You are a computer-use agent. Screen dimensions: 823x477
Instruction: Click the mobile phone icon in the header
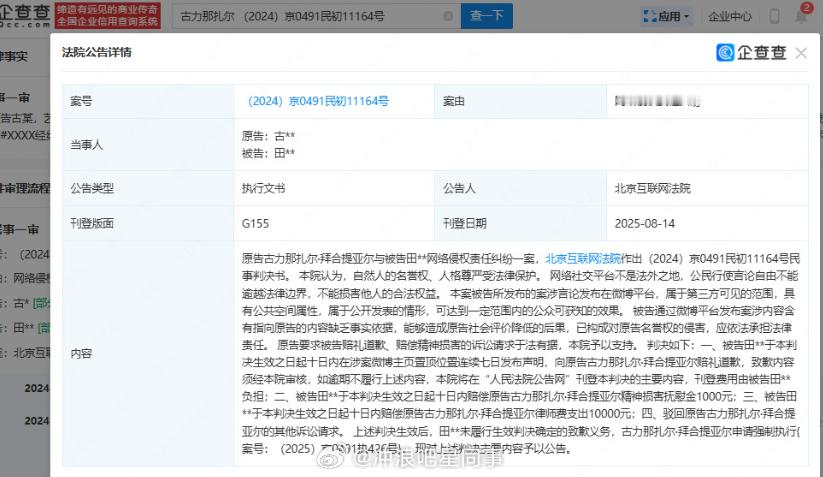[x=774, y=16]
